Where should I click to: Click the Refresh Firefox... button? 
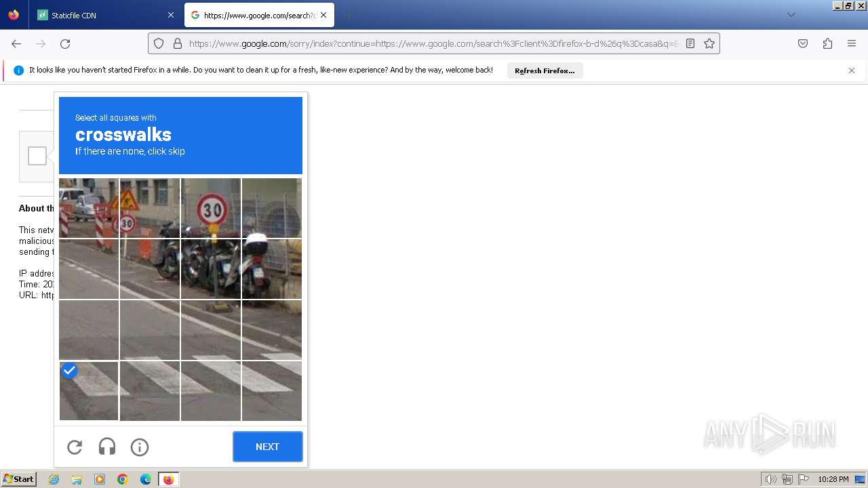click(545, 70)
